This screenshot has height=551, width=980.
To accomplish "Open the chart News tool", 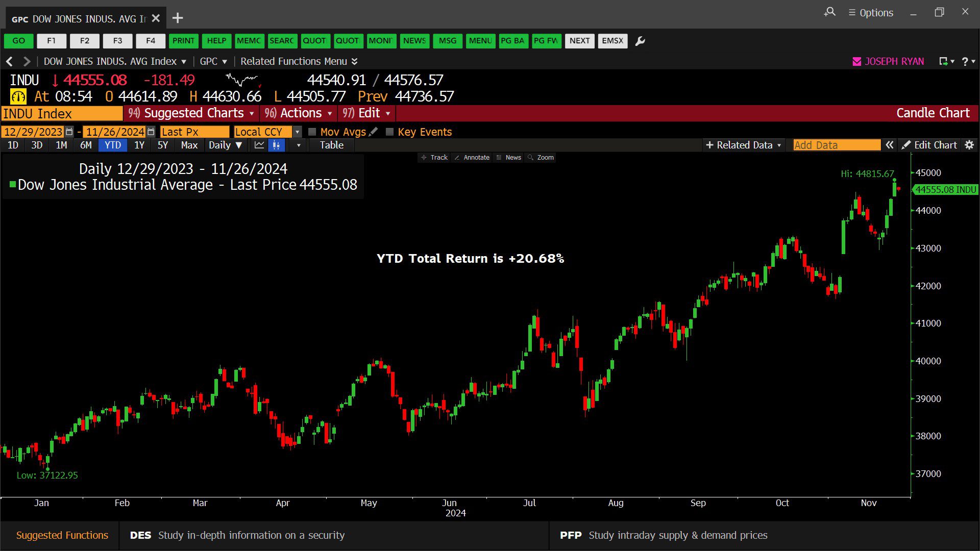I will click(x=509, y=158).
